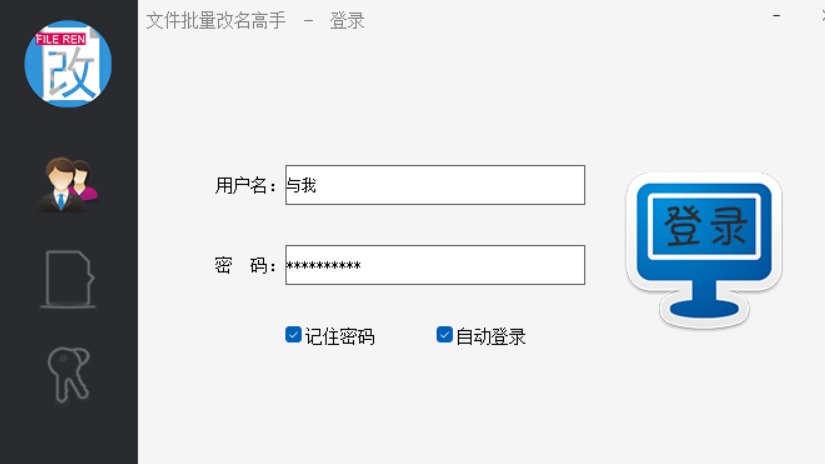Click the 登录 word in title bar
This screenshot has width=825, height=464.
[347, 21]
